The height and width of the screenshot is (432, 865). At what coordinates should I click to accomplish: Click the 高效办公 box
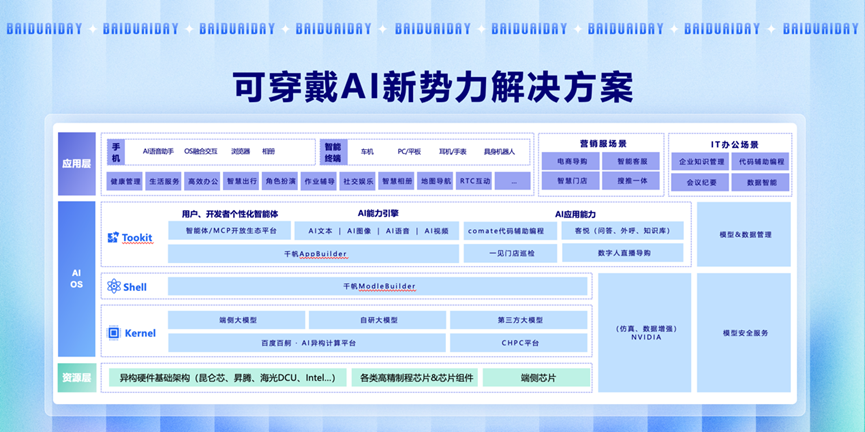[x=202, y=181]
